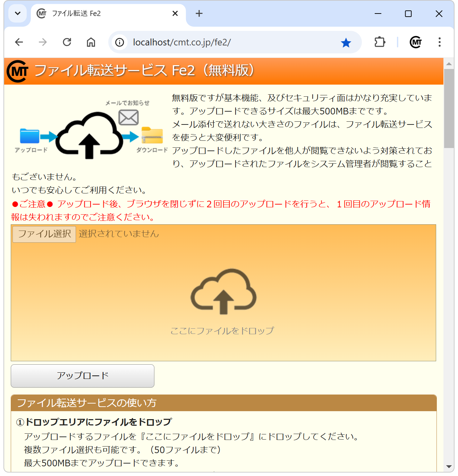Expand the tab search dropdown chevron
The image size is (458, 476).
click(x=18, y=14)
